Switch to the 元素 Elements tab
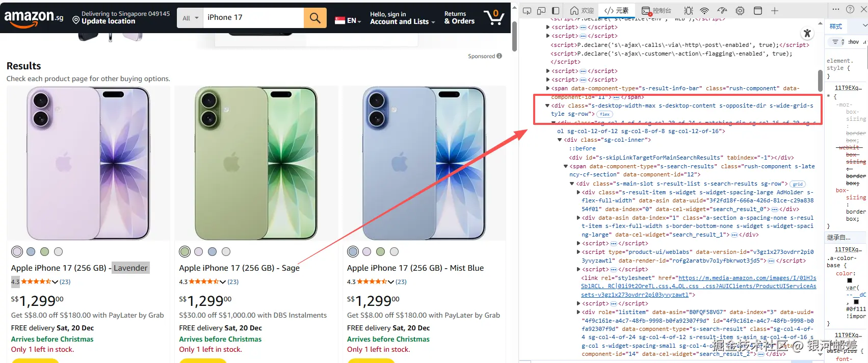868x363 pixels. (x=617, y=10)
